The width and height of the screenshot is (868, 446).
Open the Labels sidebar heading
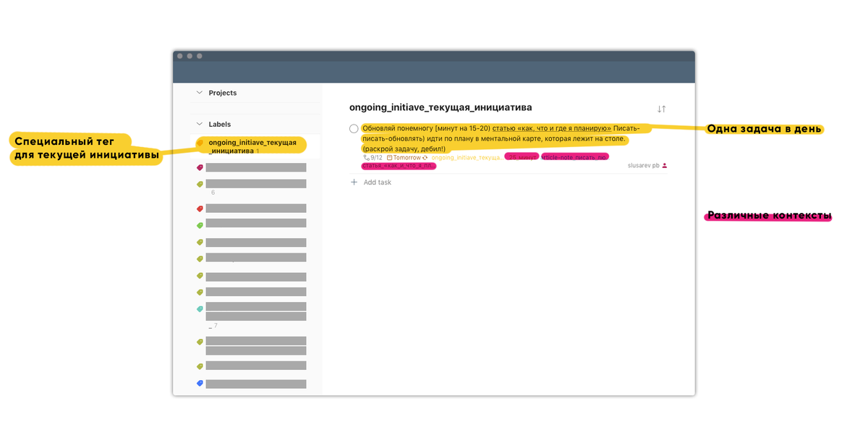click(220, 124)
